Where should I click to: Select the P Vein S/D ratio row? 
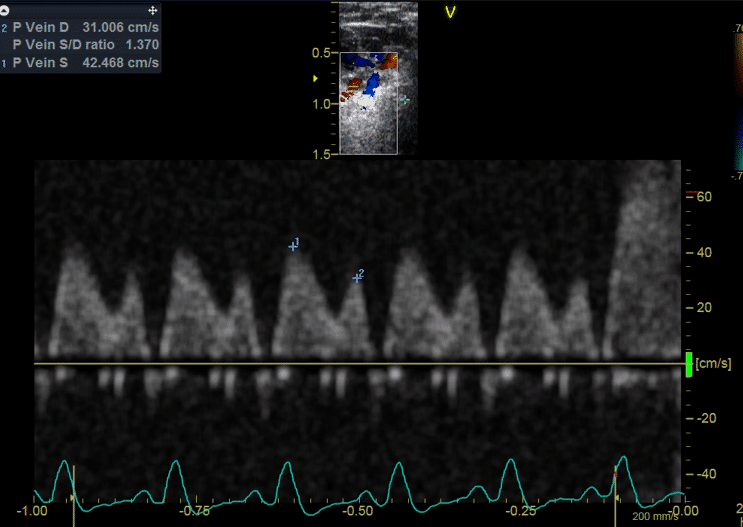tap(80, 45)
